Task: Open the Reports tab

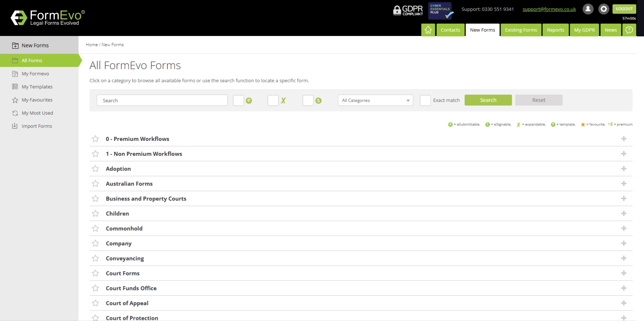Action: tap(555, 30)
